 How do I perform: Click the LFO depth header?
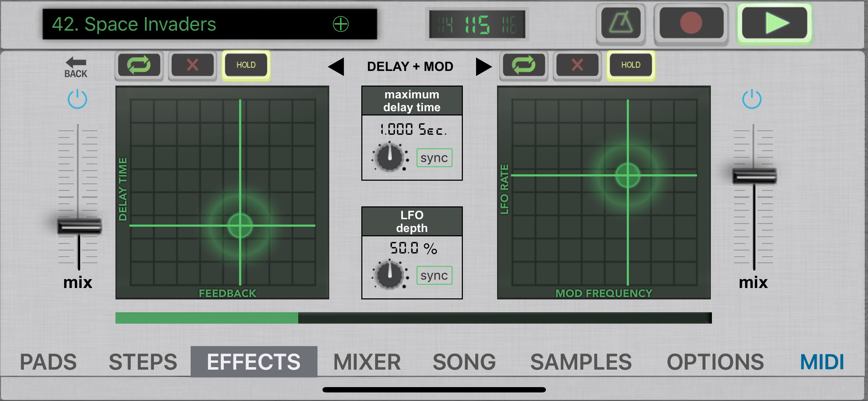point(412,221)
